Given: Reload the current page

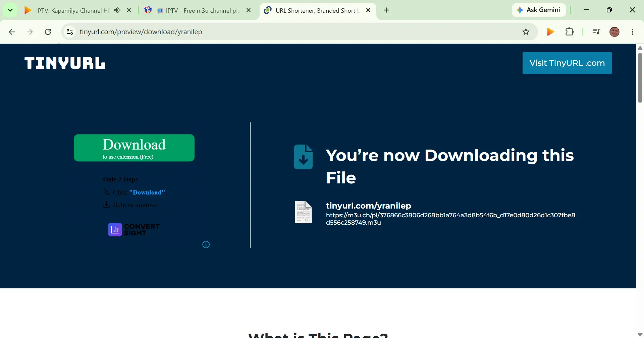Looking at the screenshot, I should [48, 32].
